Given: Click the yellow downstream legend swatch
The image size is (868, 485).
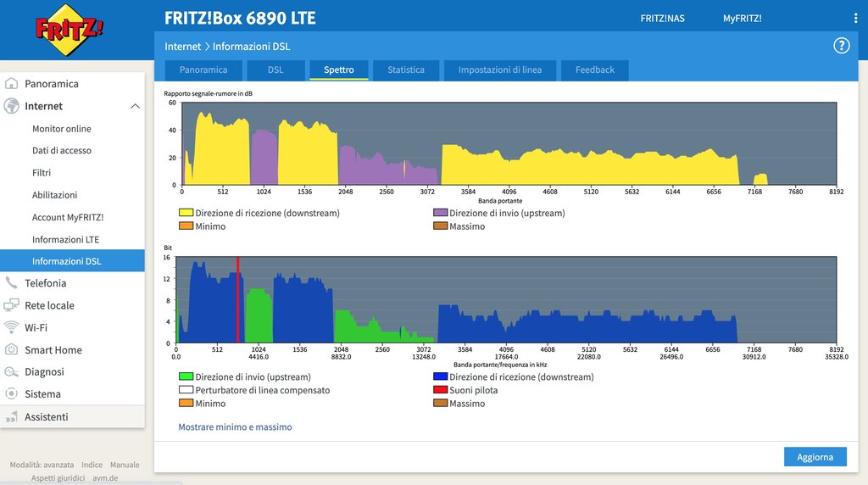Looking at the screenshot, I should tap(186, 214).
